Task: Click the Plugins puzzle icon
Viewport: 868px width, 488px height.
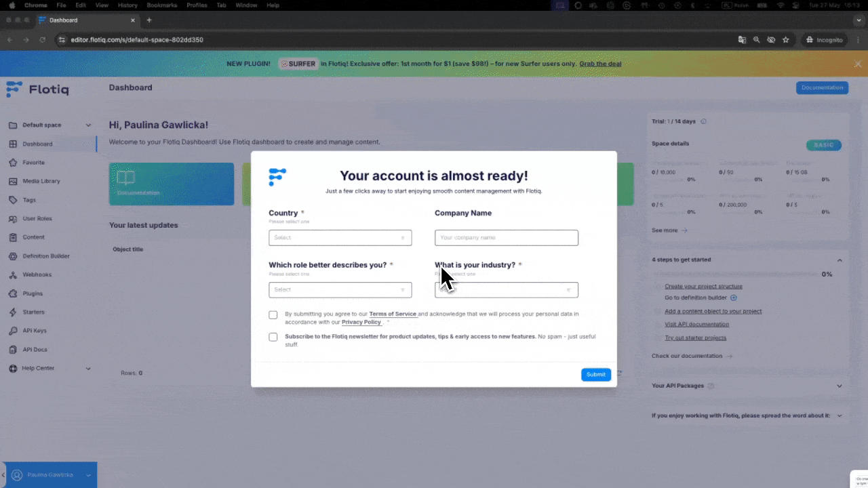Action: [x=13, y=293]
